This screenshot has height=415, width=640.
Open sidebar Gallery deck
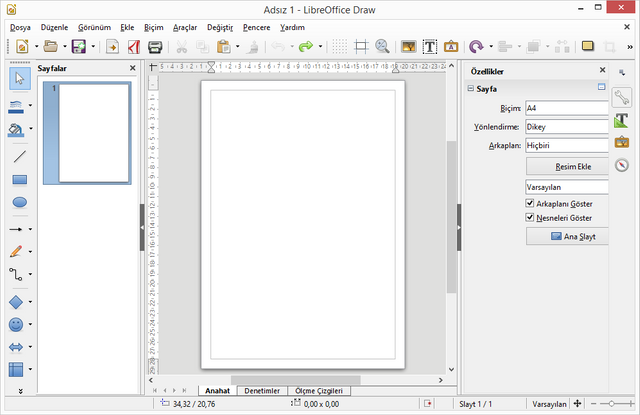point(622,142)
